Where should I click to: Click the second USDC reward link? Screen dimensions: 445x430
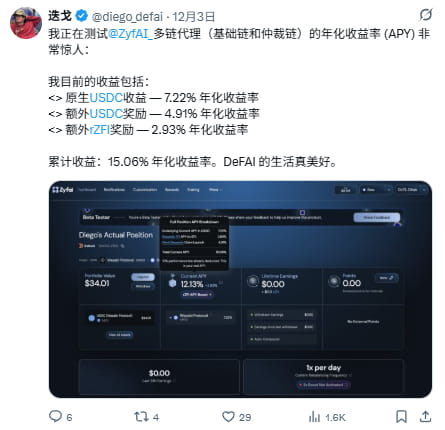click(x=106, y=114)
